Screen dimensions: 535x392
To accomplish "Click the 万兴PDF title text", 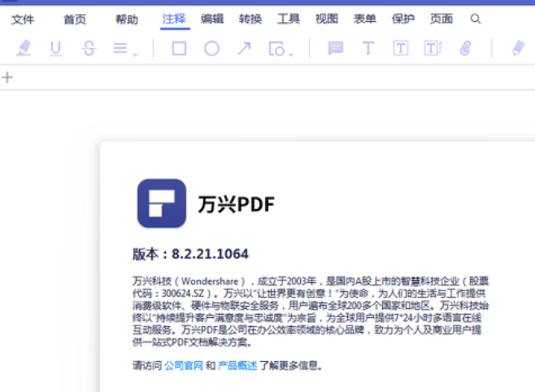I will [236, 204].
